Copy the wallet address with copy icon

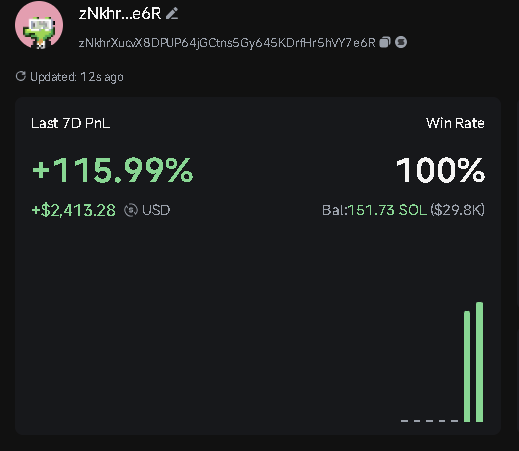(385, 42)
